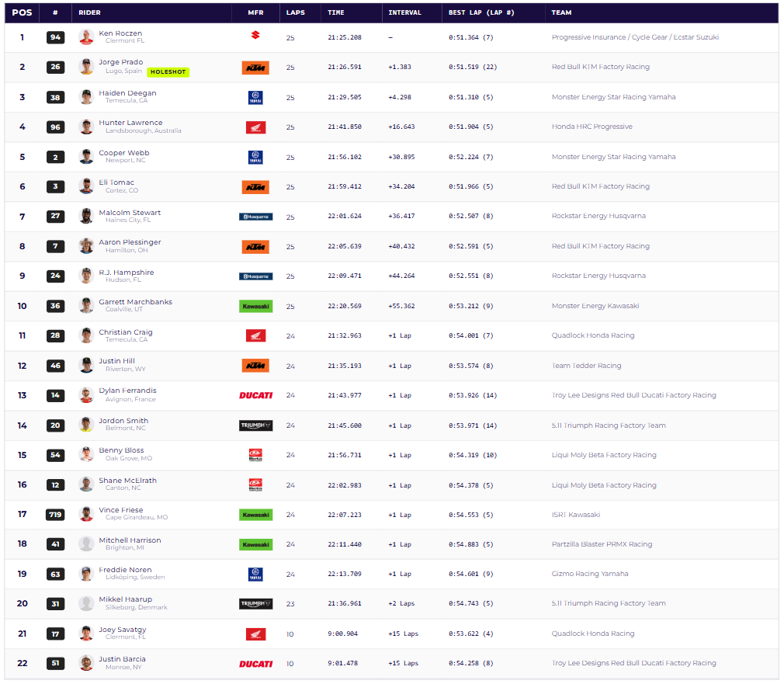This screenshot has height=684, width=784.
Task: Open Hunter Lawrence's rider profile link
Action: tap(130, 123)
